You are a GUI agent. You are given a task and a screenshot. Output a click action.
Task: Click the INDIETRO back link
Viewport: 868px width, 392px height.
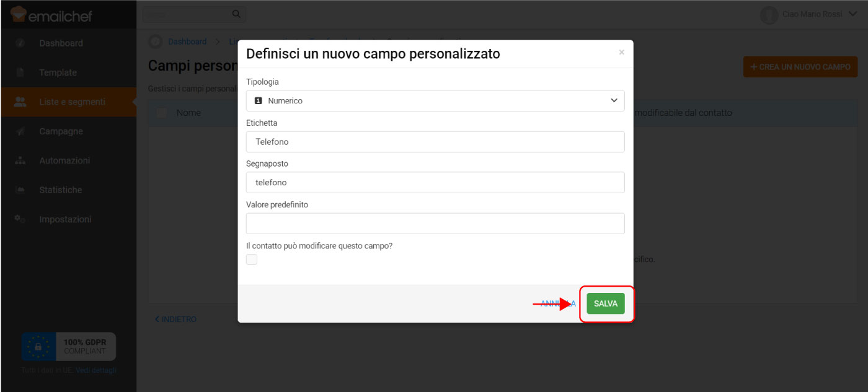176,320
